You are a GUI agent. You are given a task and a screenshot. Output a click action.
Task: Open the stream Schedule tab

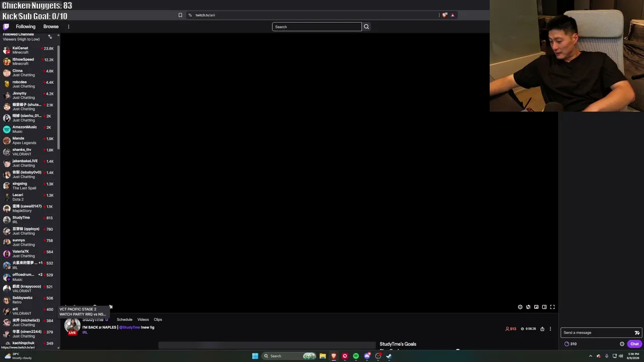click(x=124, y=319)
